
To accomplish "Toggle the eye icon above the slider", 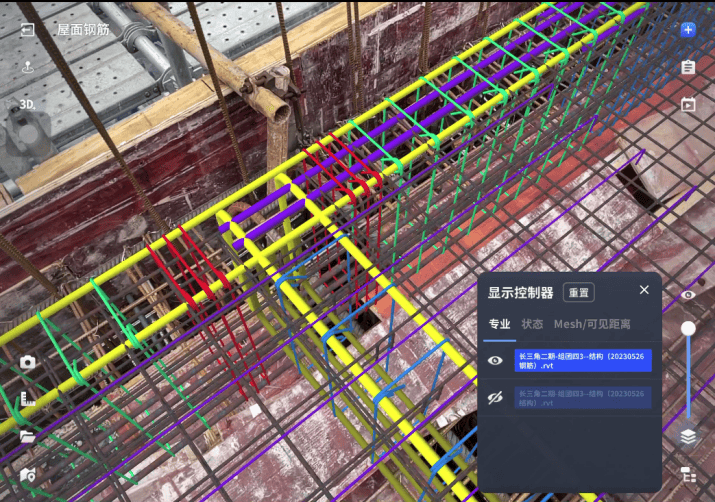I will (688, 295).
